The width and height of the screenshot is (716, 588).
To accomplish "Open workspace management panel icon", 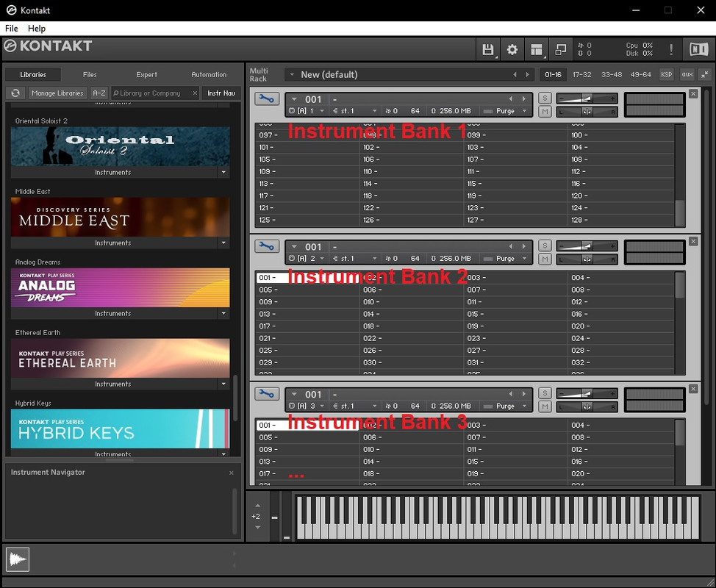I will pyautogui.click(x=537, y=49).
